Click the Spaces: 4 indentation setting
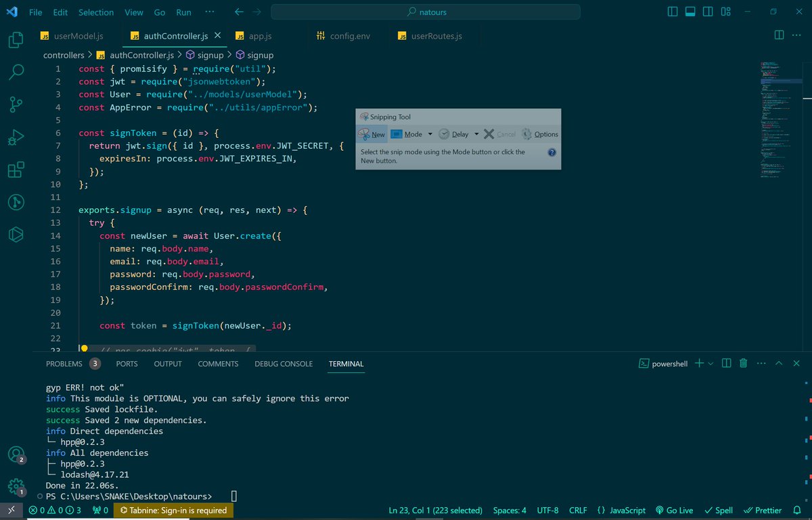The height and width of the screenshot is (520, 812). [x=510, y=511]
